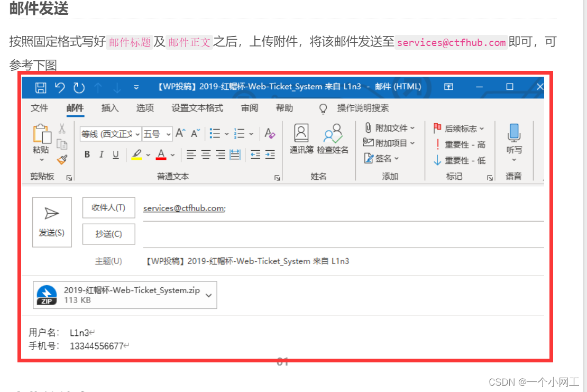Screen dimensions: 587x392
Task: Open 标记 group dialog launcher
Action: (x=490, y=178)
